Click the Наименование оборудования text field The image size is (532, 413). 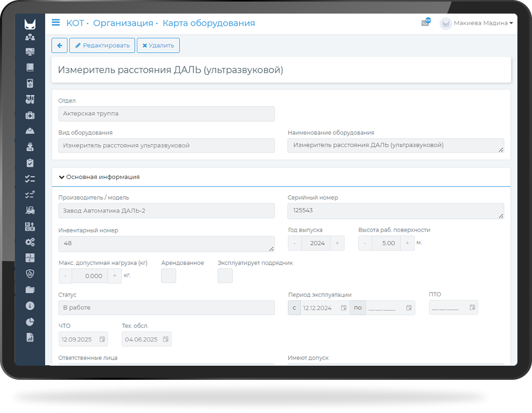[396, 145]
